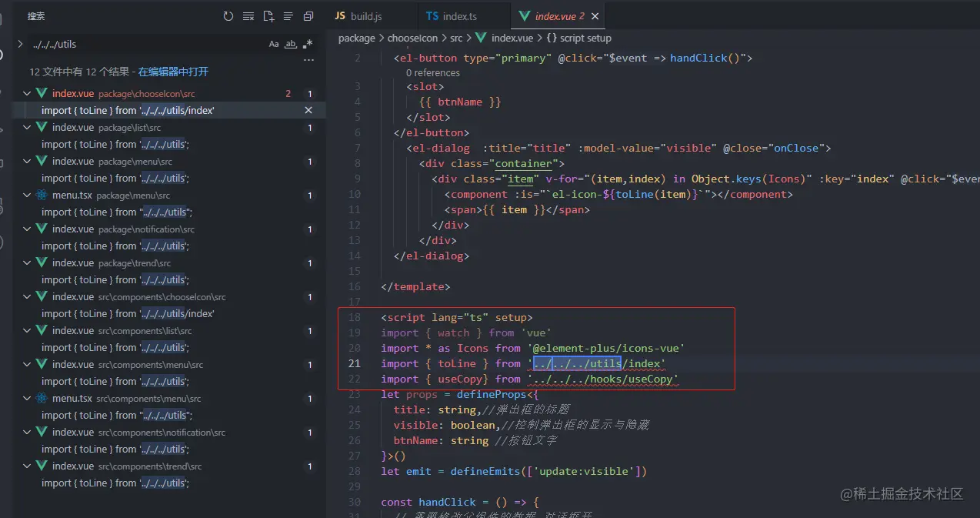Image resolution: width=980 pixels, height=518 pixels.
Task: Click line number 18 in gutter
Action: 354,317
